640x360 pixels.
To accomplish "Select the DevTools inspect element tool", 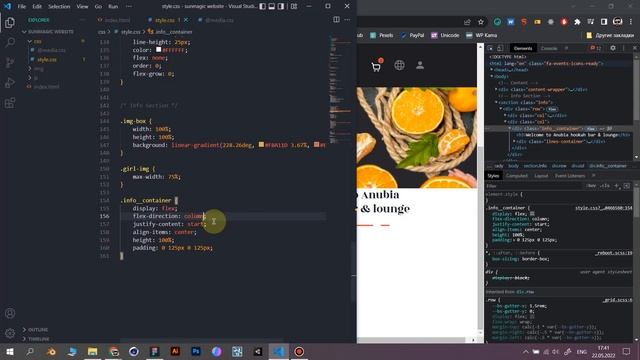I will pyautogui.click(x=491, y=48).
